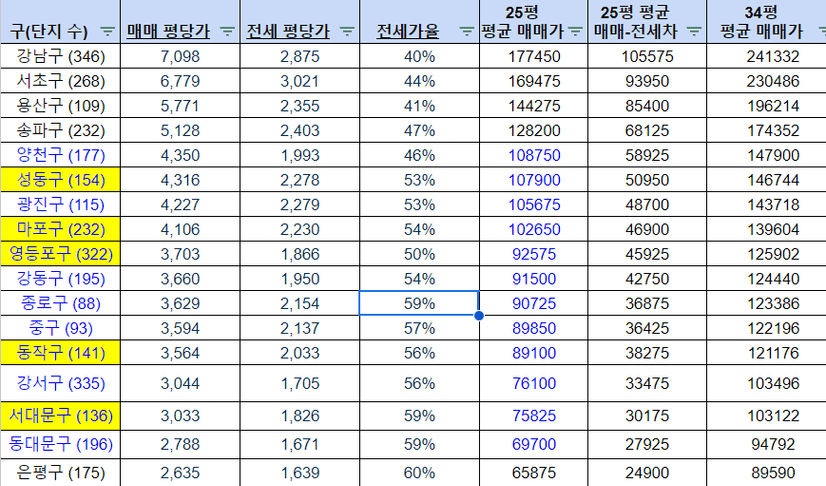Viewport: 826px width, 486px height.
Task: Click the 57% cell in 중구 row
Action: 419,328
